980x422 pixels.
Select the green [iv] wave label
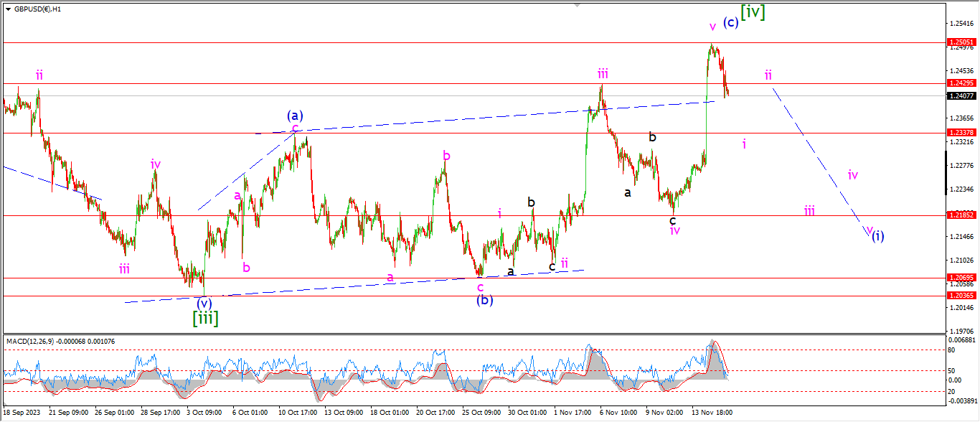[x=753, y=12]
